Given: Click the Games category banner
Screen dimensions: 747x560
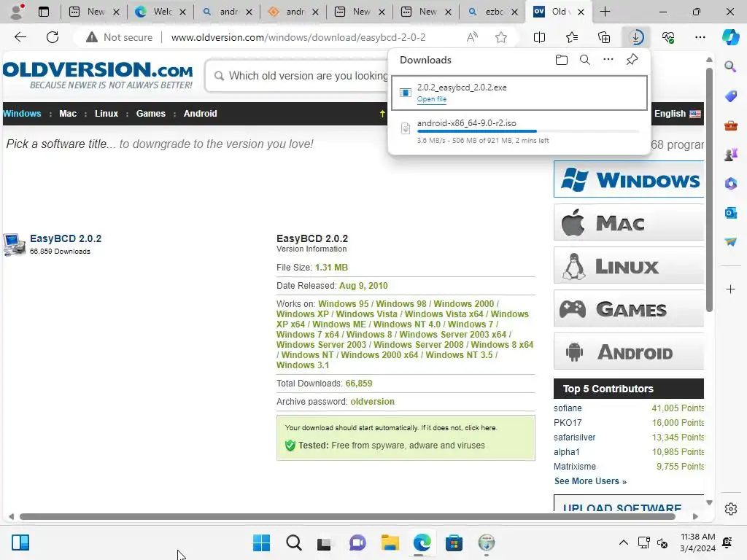Looking at the screenshot, I should [628, 308].
